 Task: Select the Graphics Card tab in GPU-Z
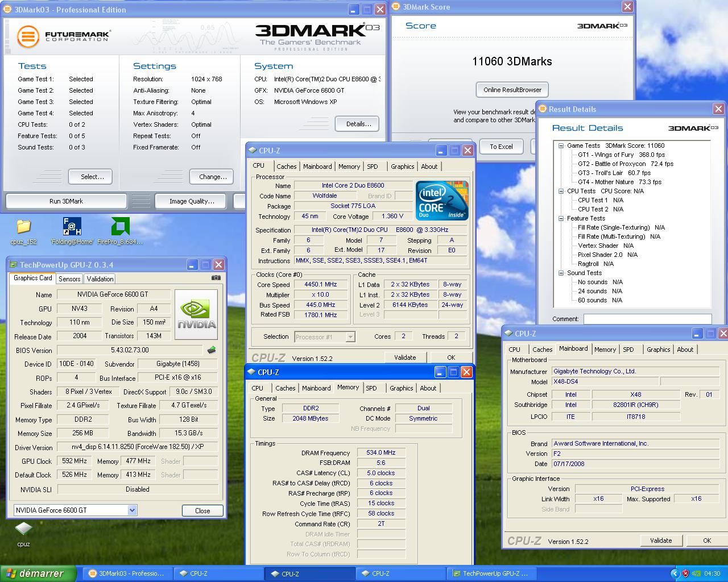click(32, 278)
